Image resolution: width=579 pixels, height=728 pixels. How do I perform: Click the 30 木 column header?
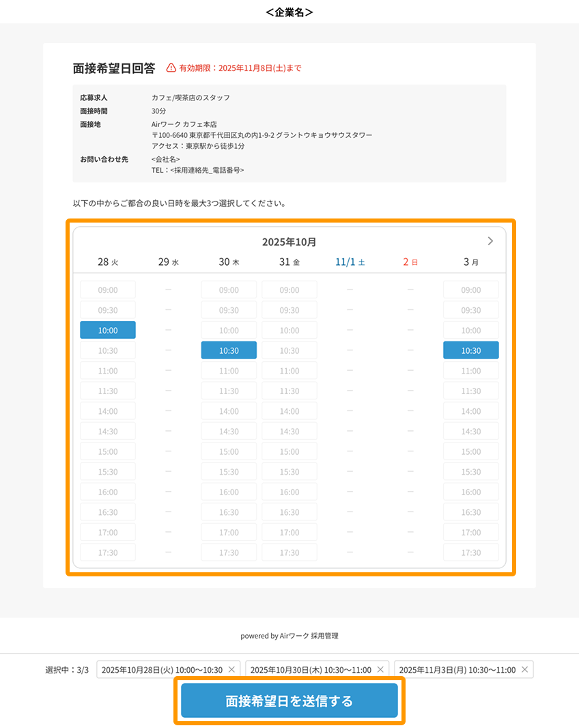(229, 262)
